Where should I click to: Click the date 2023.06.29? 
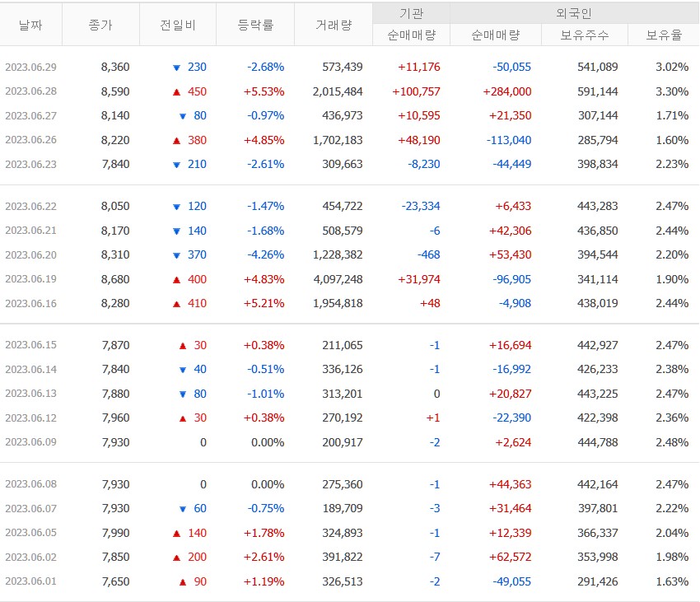(30, 67)
